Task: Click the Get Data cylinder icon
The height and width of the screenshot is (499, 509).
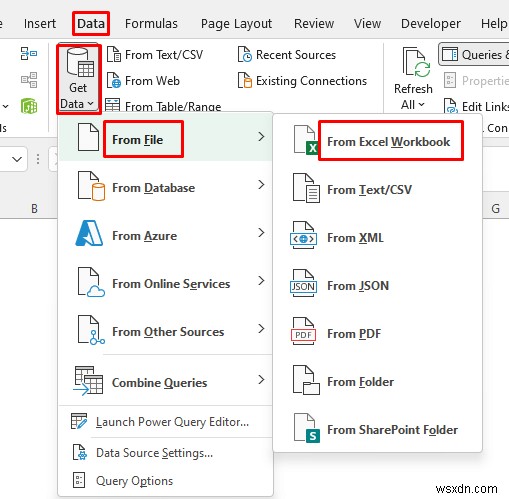Action: 80,62
